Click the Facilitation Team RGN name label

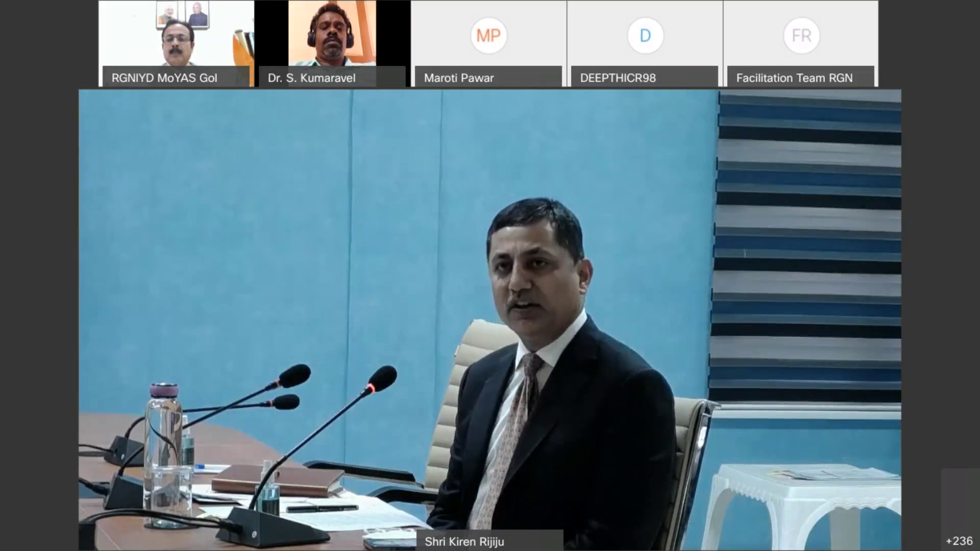pyautogui.click(x=801, y=78)
